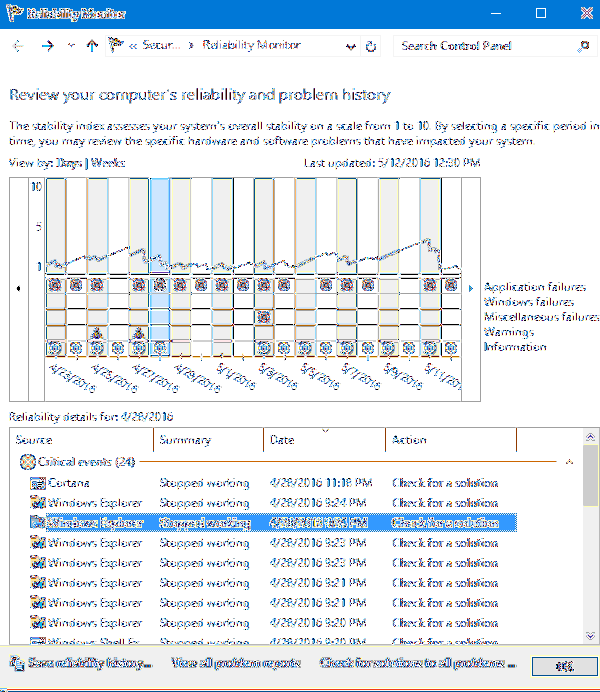Click the OK button

(565, 667)
